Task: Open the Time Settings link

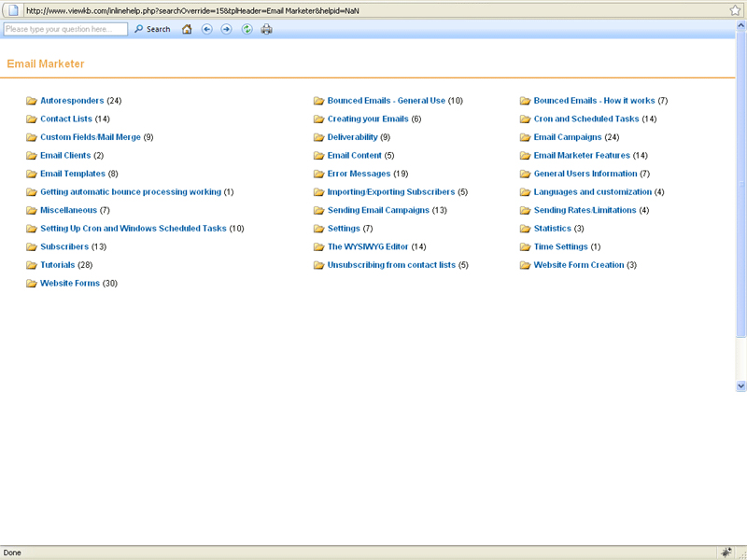Action: pos(561,246)
